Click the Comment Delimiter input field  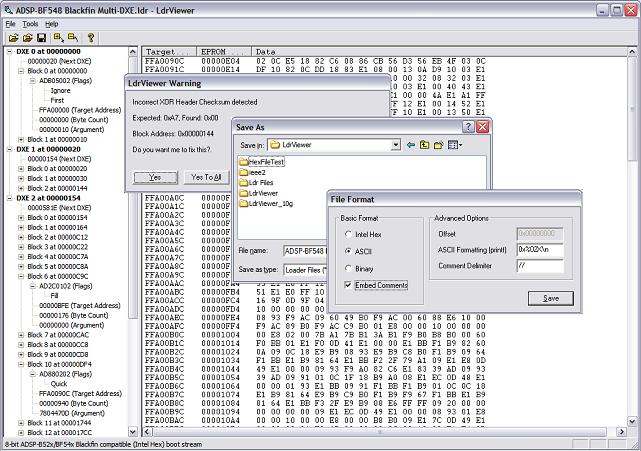pos(540,266)
